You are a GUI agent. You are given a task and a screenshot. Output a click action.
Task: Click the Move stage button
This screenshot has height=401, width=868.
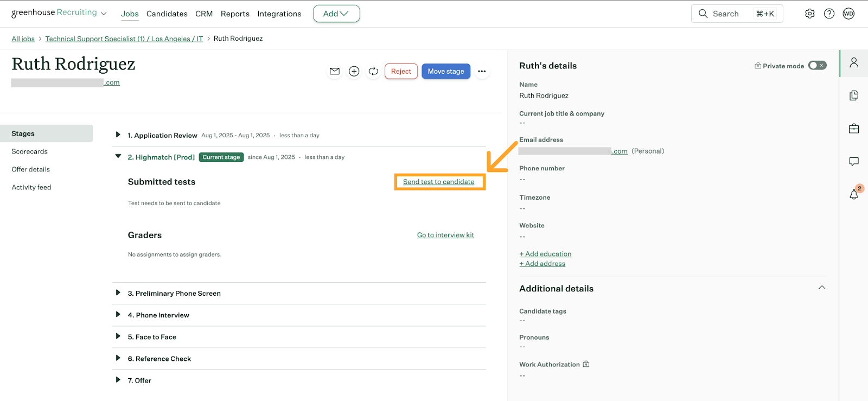tap(446, 71)
